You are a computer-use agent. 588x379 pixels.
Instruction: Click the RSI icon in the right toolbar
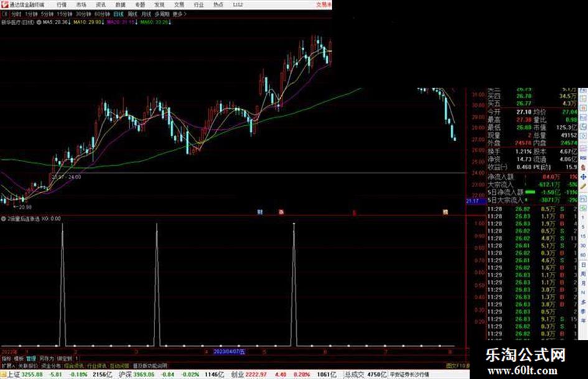click(x=583, y=158)
